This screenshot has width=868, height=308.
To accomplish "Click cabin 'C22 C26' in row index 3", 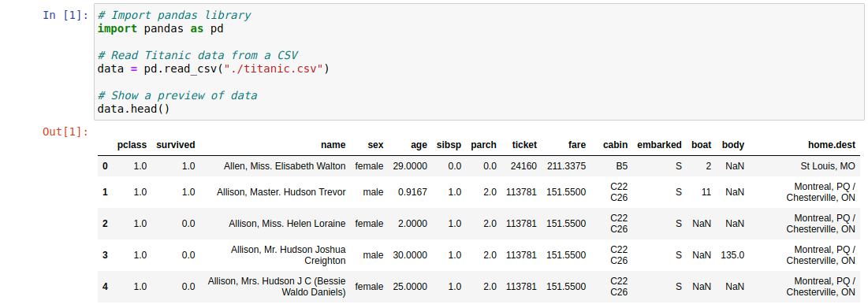I will [x=619, y=255].
